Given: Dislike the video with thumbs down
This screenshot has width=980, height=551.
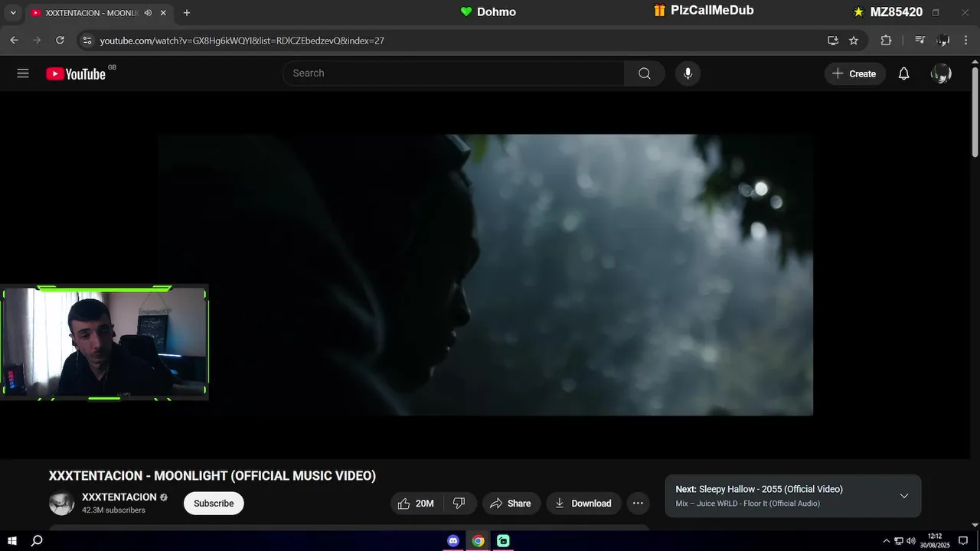Looking at the screenshot, I should point(459,503).
